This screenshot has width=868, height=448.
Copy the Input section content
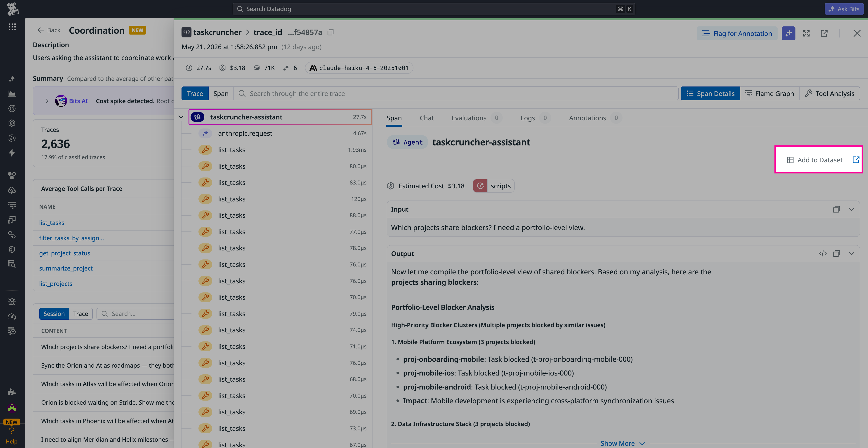click(836, 209)
